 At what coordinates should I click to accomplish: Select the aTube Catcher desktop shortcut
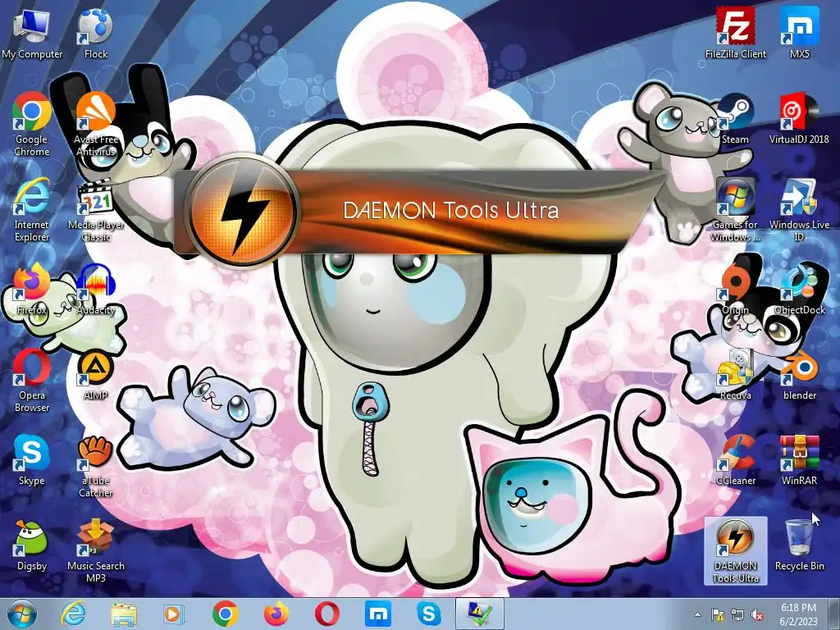click(95, 466)
